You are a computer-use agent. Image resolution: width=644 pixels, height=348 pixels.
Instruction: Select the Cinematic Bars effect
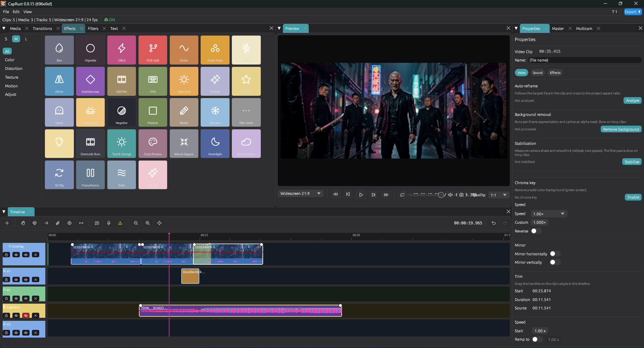(x=90, y=143)
